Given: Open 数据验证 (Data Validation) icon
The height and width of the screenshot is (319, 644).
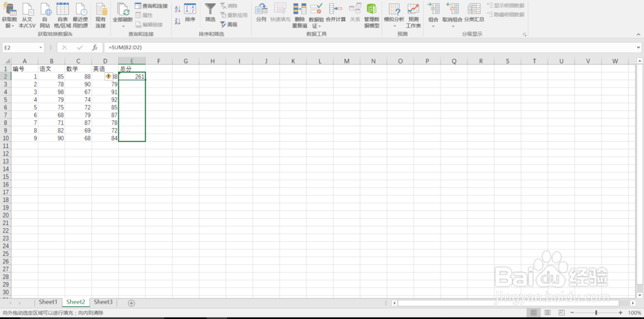Looking at the screenshot, I should (316, 9).
